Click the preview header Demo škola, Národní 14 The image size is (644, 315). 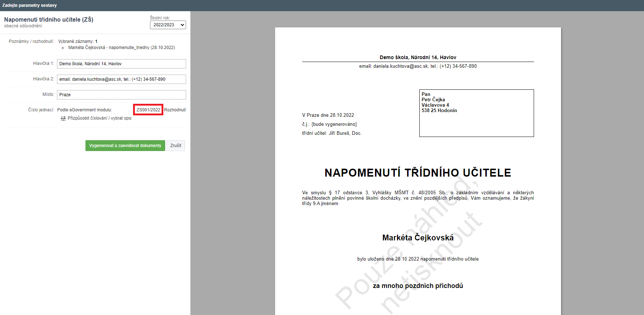tap(418, 57)
